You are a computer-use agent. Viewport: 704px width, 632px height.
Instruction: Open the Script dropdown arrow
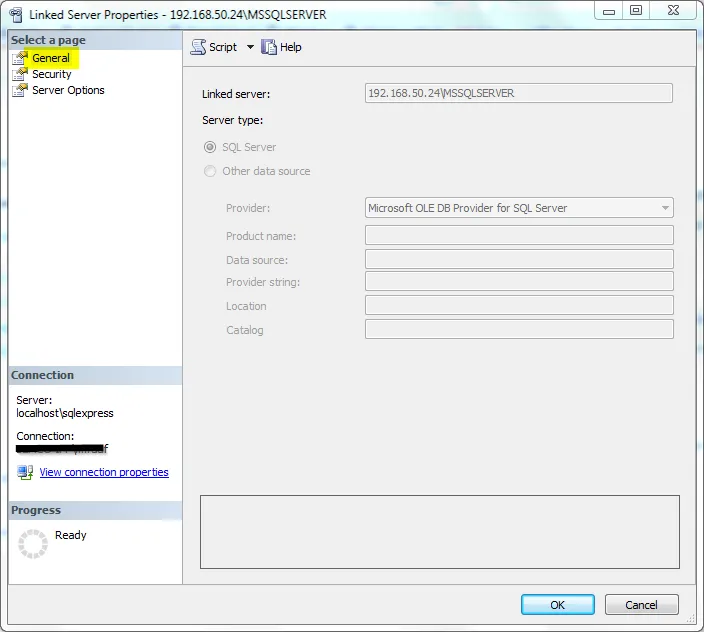point(250,47)
